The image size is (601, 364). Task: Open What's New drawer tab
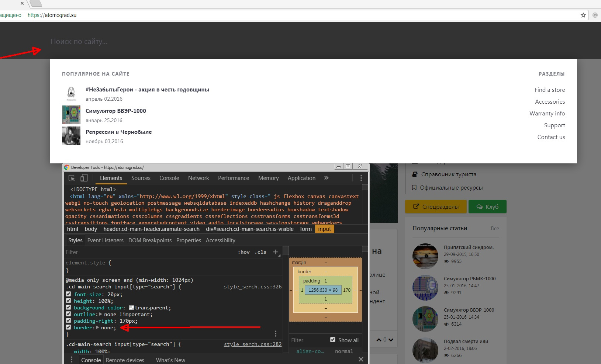pos(170,360)
